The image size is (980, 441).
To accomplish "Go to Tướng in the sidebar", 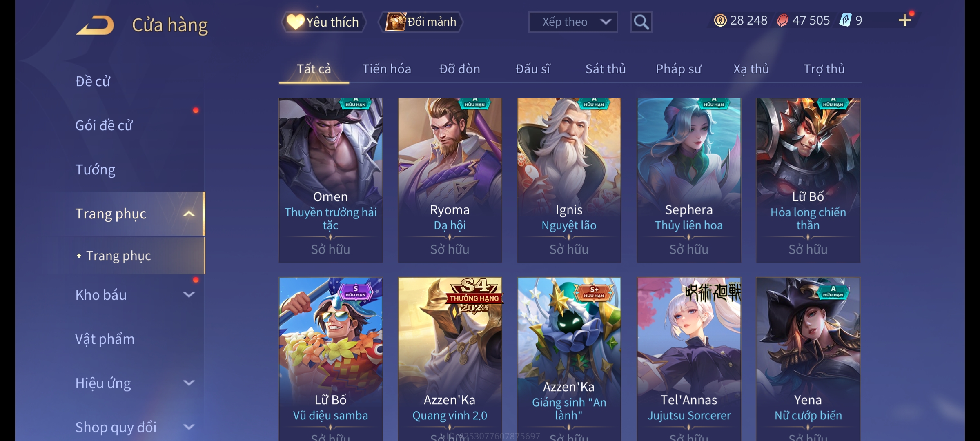I will (x=95, y=169).
